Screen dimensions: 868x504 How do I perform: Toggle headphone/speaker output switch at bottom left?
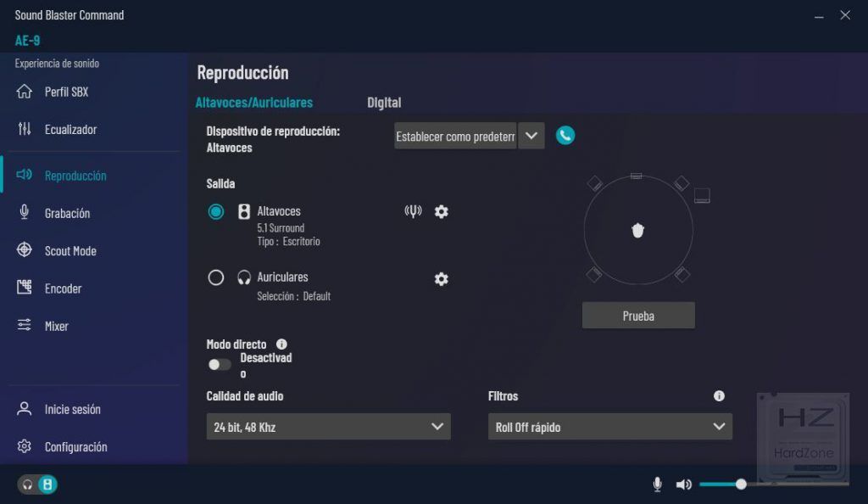37,484
